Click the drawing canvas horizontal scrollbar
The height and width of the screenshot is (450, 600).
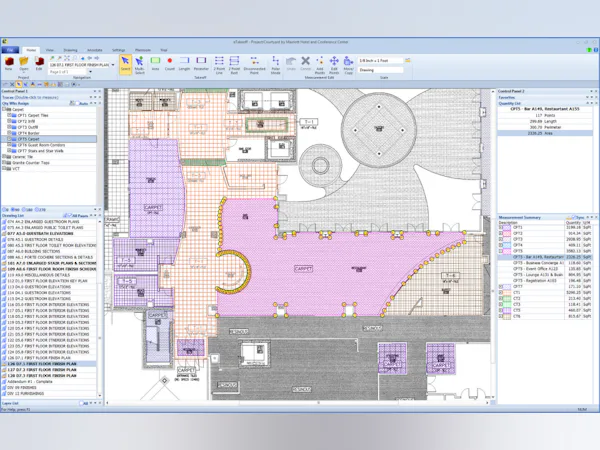coord(297,403)
